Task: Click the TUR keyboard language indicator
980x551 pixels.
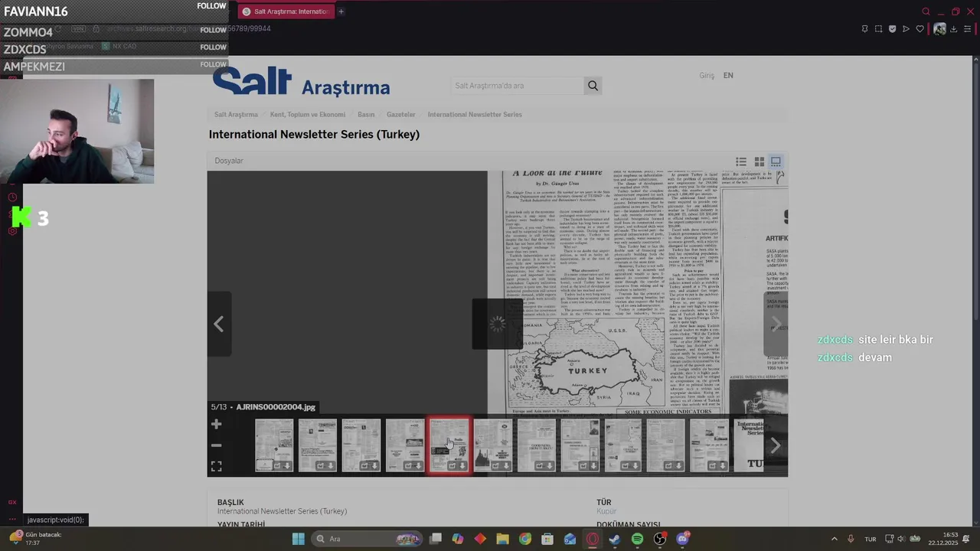Action: tap(871, 539)
